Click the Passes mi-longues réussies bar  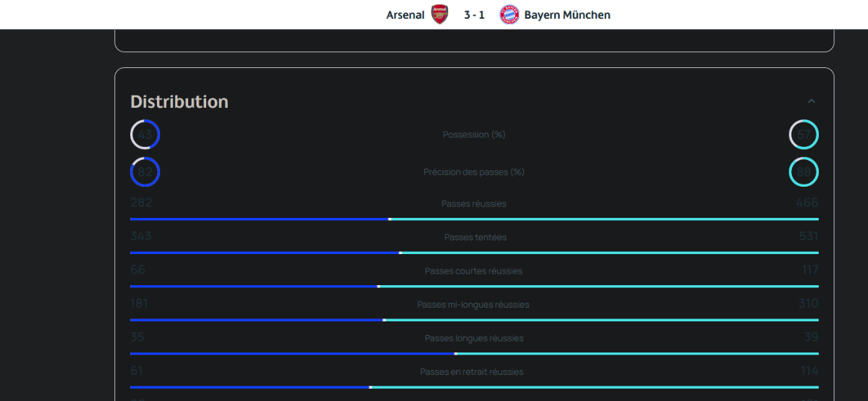475,320
